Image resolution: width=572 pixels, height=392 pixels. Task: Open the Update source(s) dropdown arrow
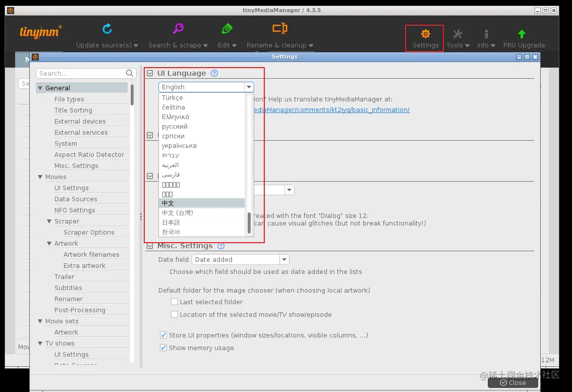click(136, 45)
